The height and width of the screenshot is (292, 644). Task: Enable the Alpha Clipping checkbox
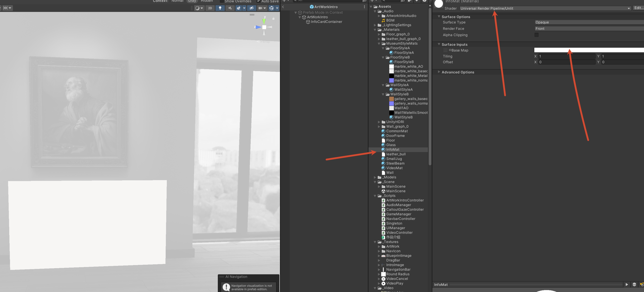pos(536,35)
